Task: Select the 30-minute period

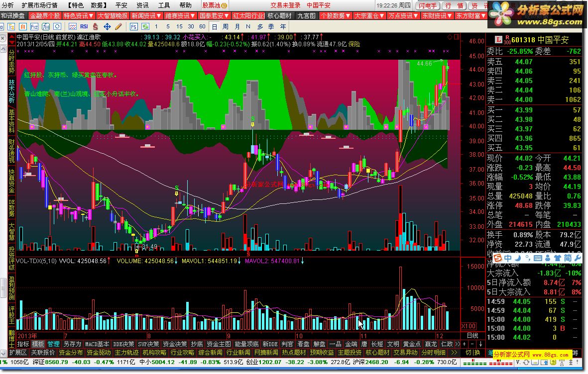Action: (191, 26)
